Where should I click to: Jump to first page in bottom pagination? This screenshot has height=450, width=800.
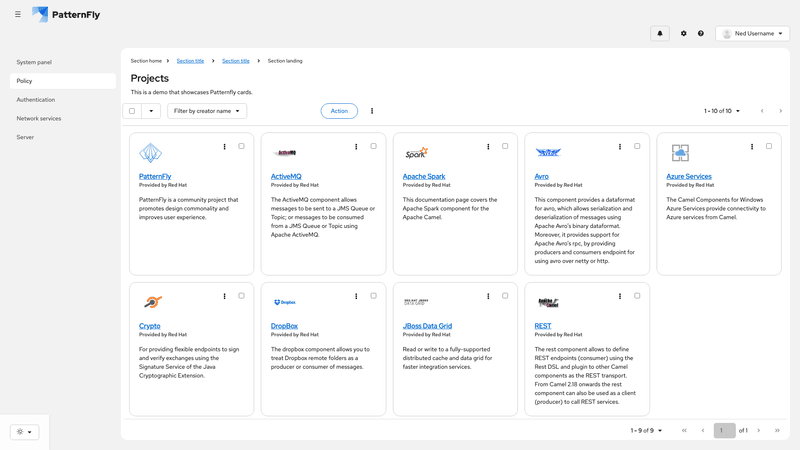pos(684,431)
